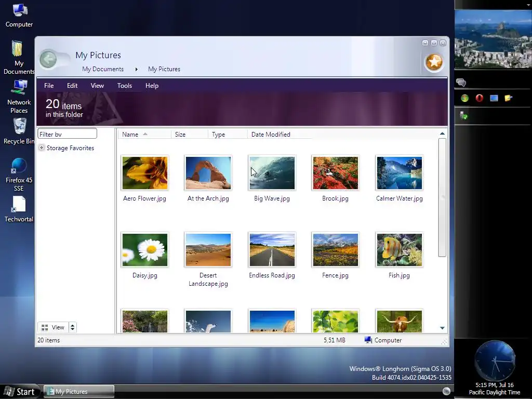The width and height of the screenshot is (532, 399).
Task: Select the water splash thumbnail in bottom row
Action: point(208,321)
